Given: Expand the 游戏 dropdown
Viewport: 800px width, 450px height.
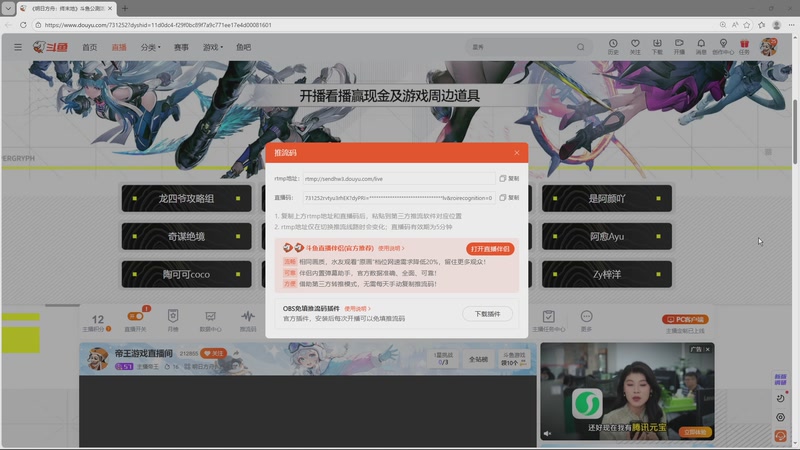Looking at the screenshot, I should coord(213,47).
